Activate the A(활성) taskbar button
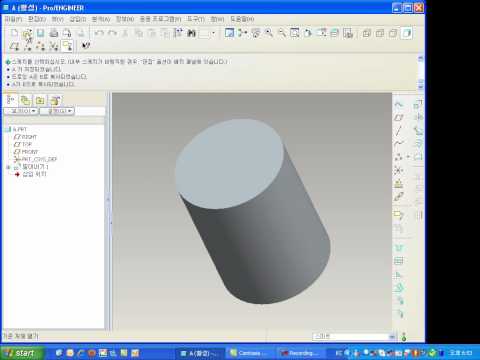The height and width of the screenshot is (360, 480). click(x=201, y=353)
